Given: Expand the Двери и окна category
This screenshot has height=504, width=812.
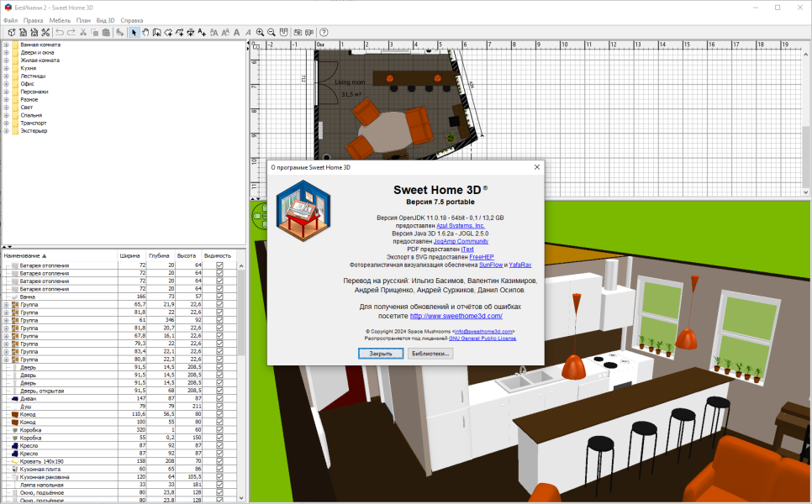Looking at the screenshot, I should pos(6,52).
